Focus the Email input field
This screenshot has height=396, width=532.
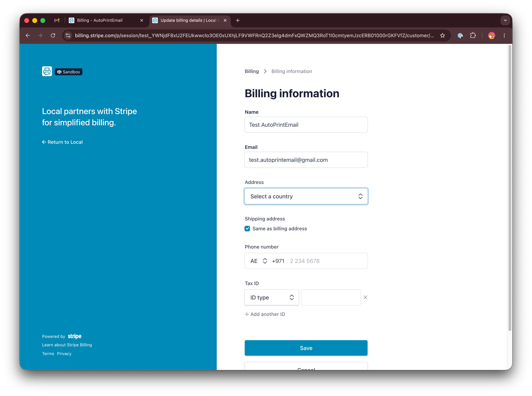tap(306, 160)
